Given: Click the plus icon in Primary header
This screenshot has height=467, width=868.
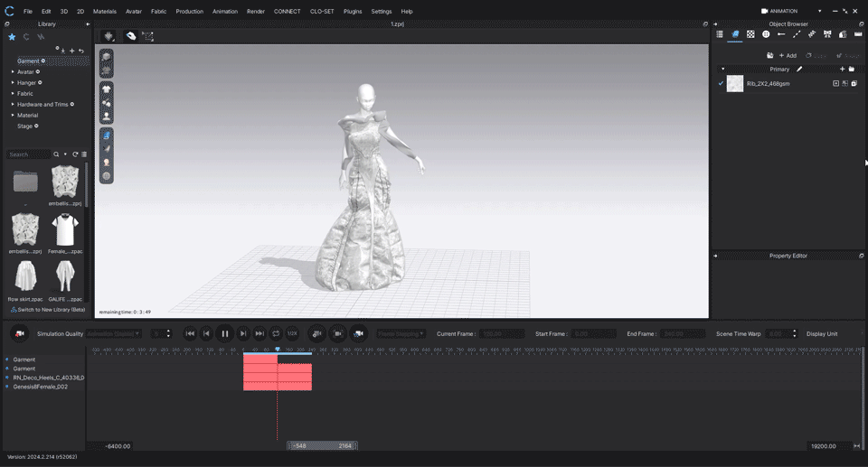Looking at the screenshot, I should tap(842, 70).
